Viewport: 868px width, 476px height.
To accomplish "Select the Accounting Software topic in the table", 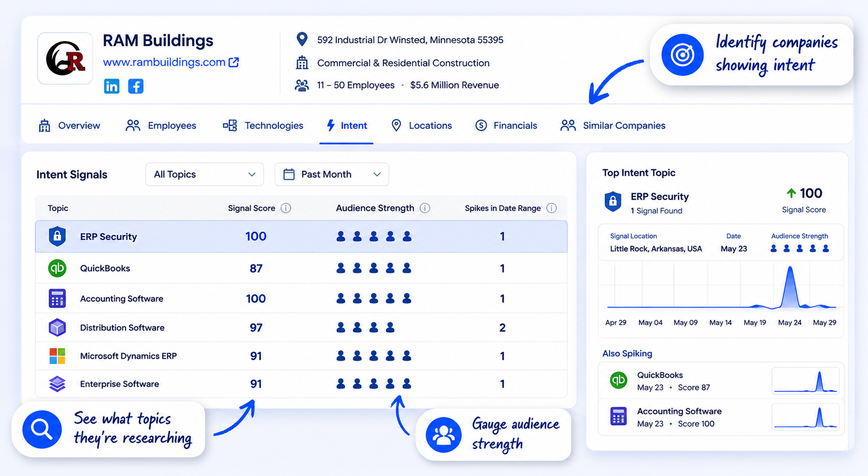I will tap(301, 298).
